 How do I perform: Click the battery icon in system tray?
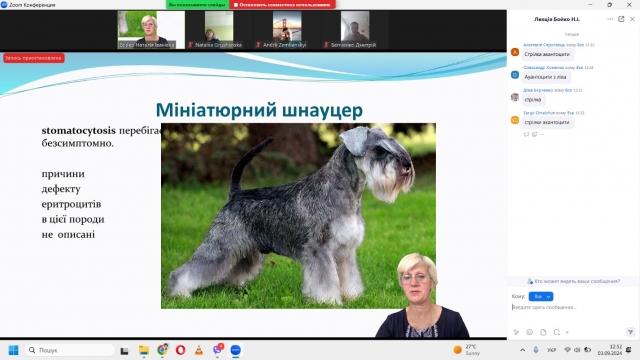588,350
